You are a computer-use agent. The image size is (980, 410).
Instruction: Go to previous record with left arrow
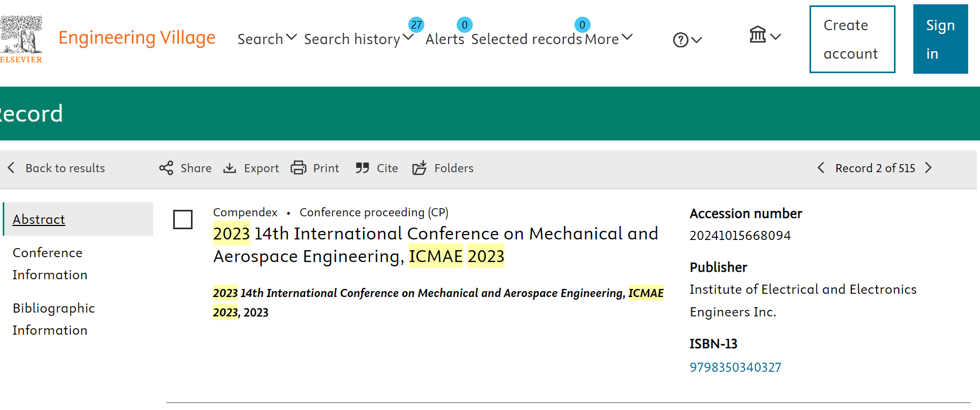pos(821,168)
